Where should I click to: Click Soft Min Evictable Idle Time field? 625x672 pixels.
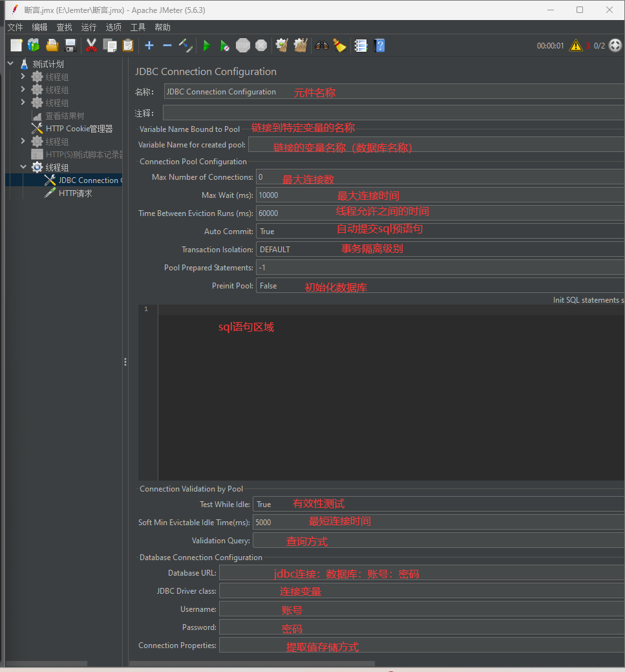pos(439,522)
